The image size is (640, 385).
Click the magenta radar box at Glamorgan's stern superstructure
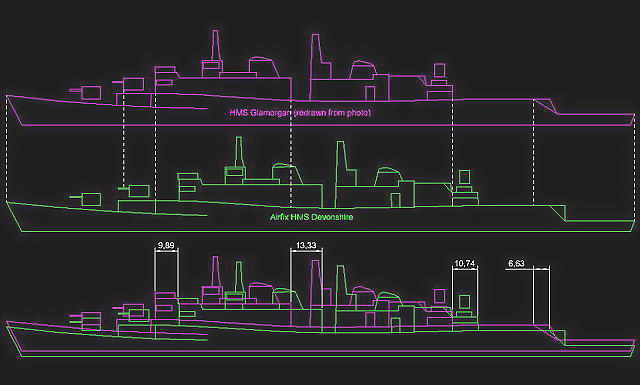click(440, 70)
